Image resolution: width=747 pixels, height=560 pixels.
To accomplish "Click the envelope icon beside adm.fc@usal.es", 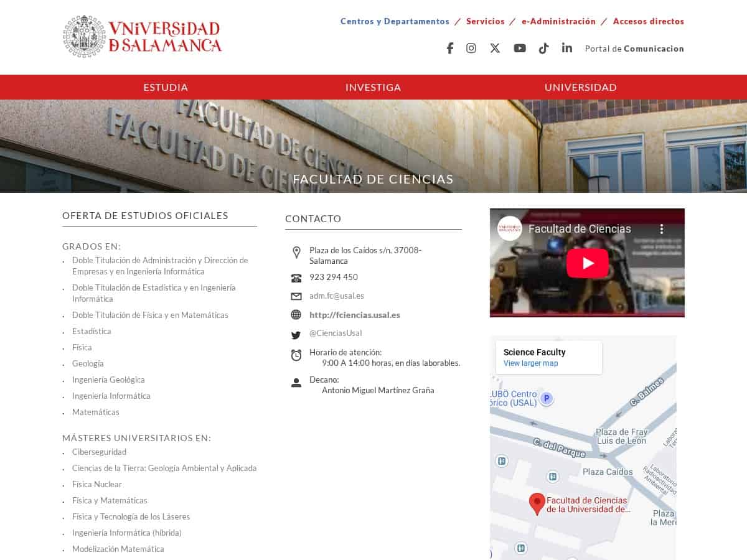I will pyautogui.click(x=296, y=296).
